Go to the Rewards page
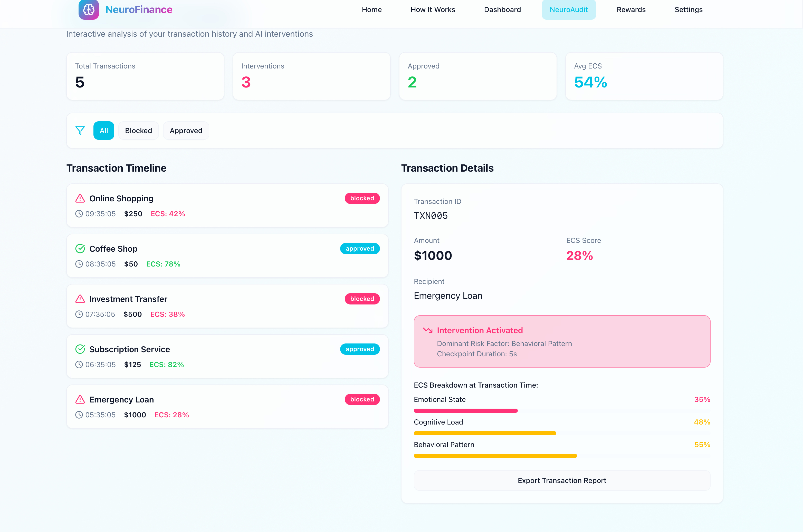Image resolution: width=803 pixels, height=532 pixels. point(631,9)
